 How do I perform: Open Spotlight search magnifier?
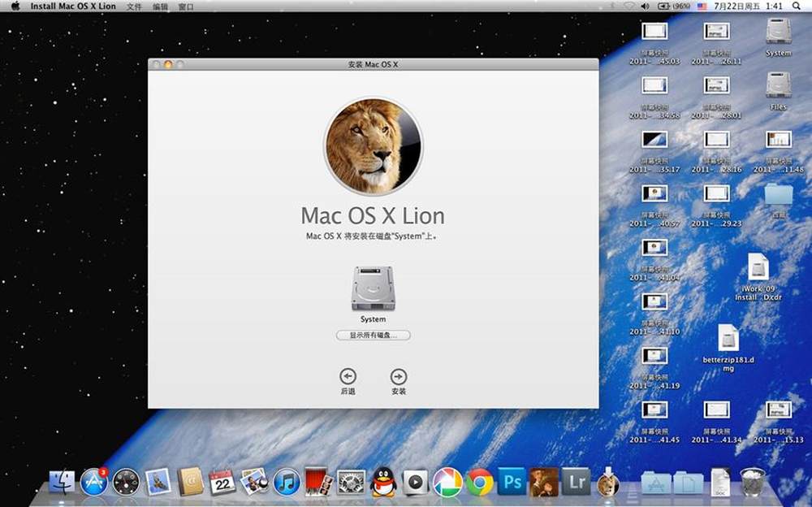click(797, 6)
